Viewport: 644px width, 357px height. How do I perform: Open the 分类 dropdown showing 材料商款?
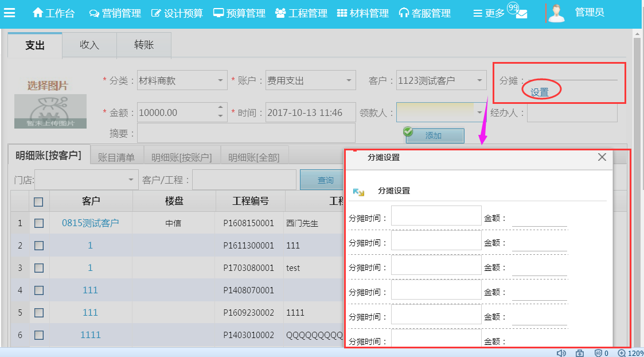coord(221,81)
